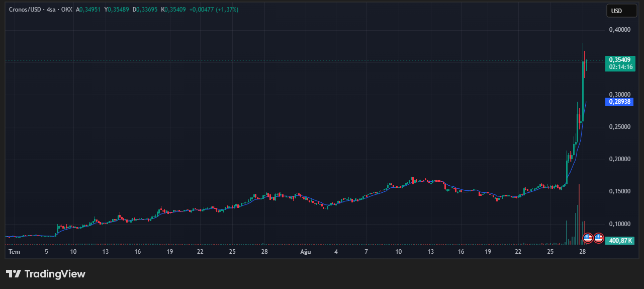Viewport: 644px width, 289px height.
Task: Click the right US flag event icon
Action: pyautogui.click(x=598, y=238)
